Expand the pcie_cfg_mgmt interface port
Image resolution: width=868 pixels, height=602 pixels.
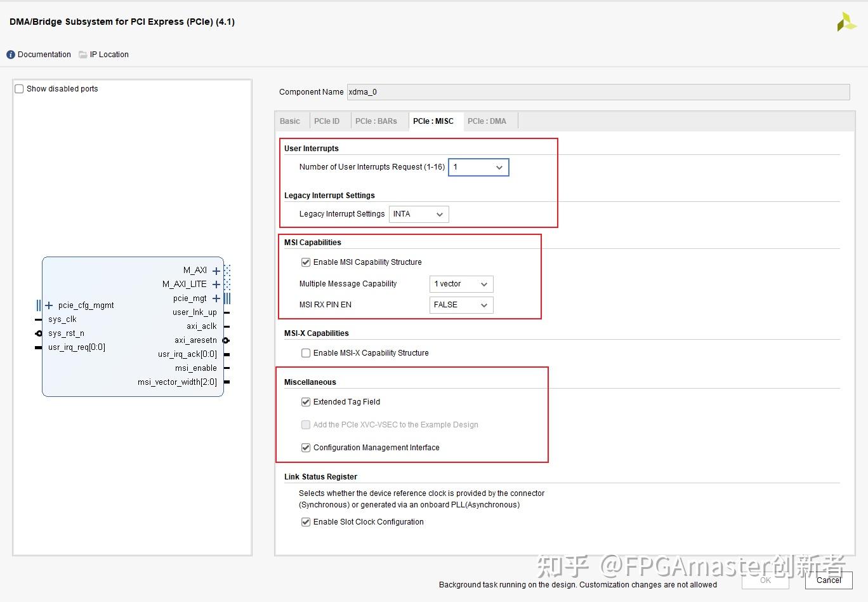pos(49,305)
